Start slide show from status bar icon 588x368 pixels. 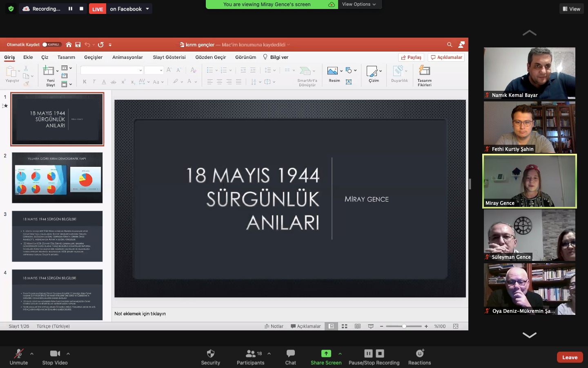[371, 326]
